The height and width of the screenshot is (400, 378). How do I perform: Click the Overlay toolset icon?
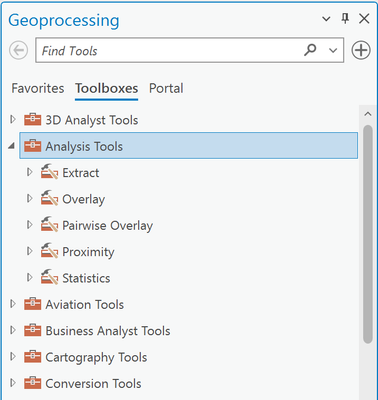[49, 199]
